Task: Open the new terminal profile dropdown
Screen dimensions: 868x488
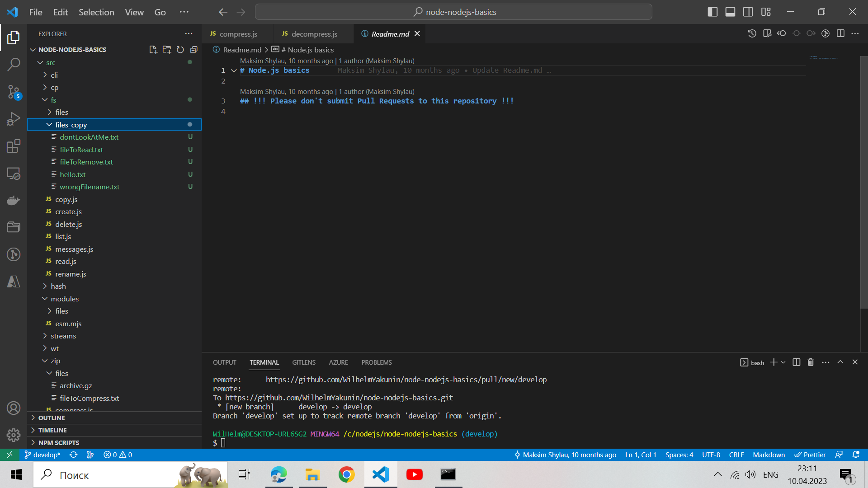Action: coord(783,362)
